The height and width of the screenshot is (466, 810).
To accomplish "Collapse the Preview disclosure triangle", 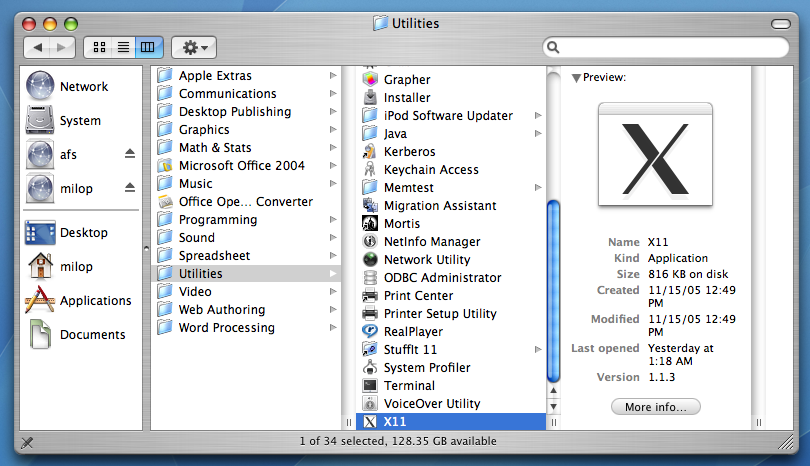I will [576, 77].
